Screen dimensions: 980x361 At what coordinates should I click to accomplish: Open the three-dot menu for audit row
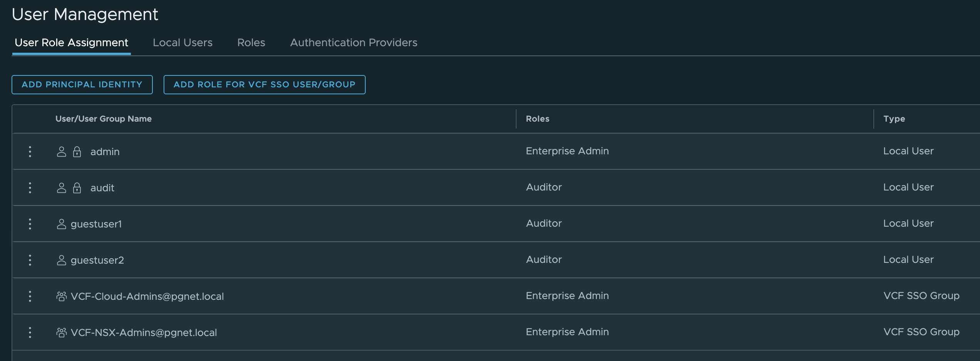30,188
